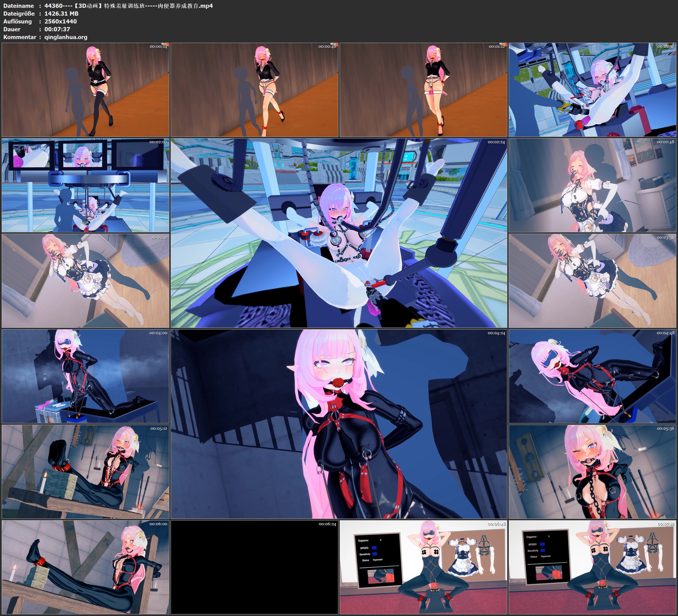Open the thumbnail timestamped 00:06:48
The height and width of the screenshot is (616, 678).
coord(424,567)
